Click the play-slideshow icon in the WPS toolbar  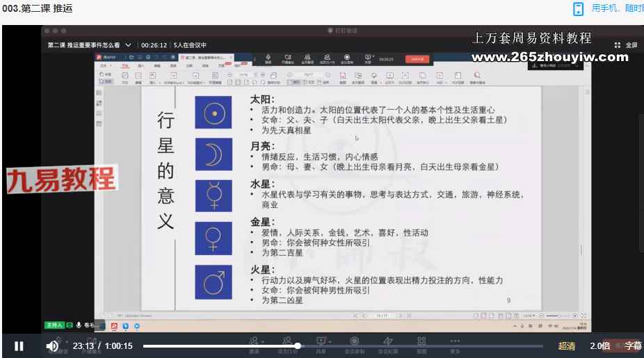tap(389, 76)
